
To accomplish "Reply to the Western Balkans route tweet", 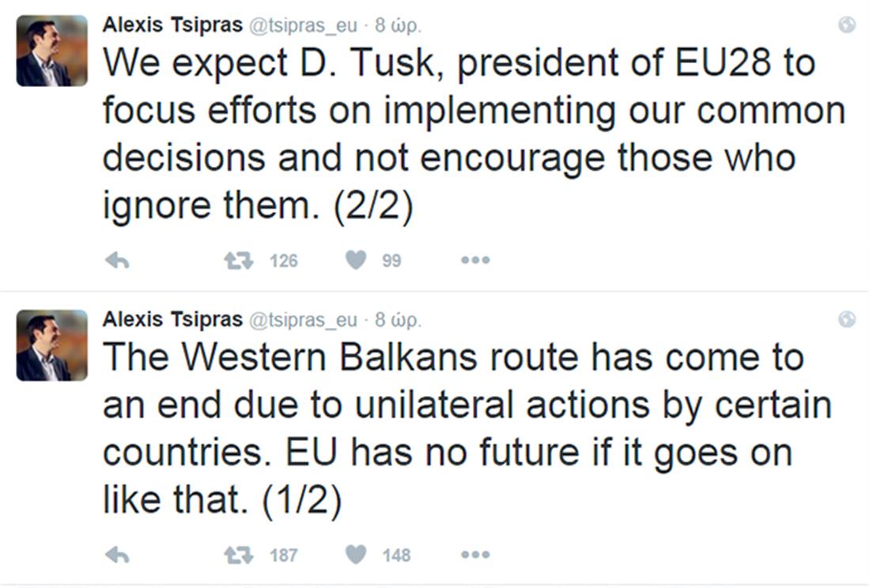I will click(117, 555).
